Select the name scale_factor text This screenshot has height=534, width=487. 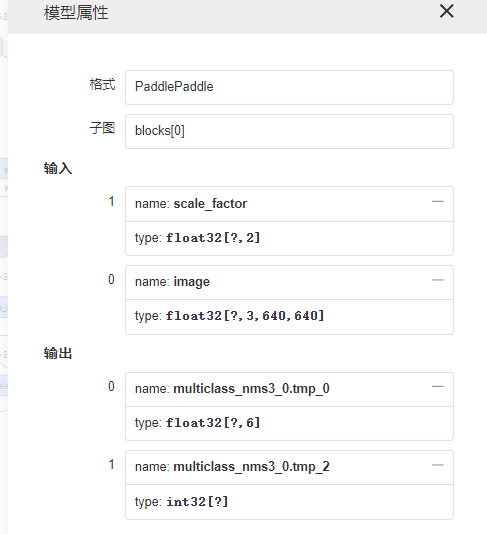coord(191,204)
